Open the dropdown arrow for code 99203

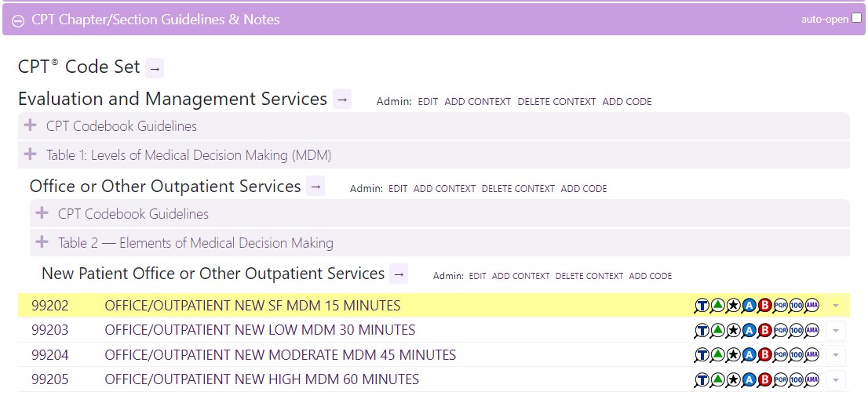click(x=835, y=331)
